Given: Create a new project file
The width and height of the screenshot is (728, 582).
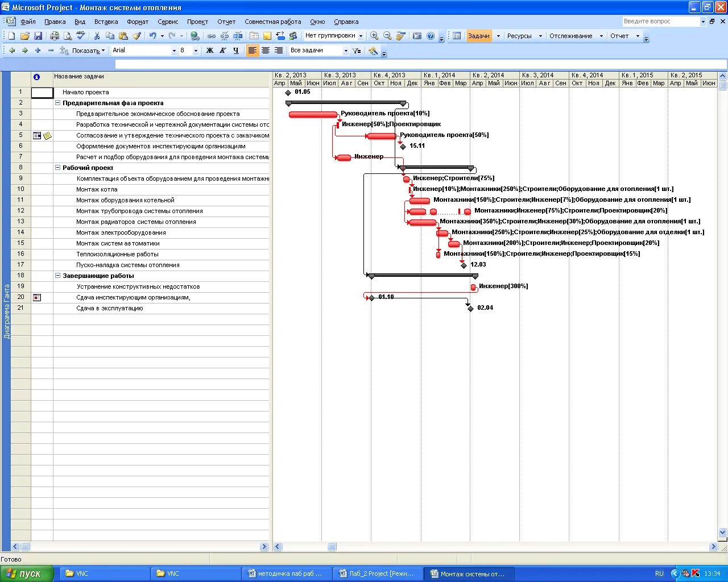Looking at the screenshot, I should (12, 36).
